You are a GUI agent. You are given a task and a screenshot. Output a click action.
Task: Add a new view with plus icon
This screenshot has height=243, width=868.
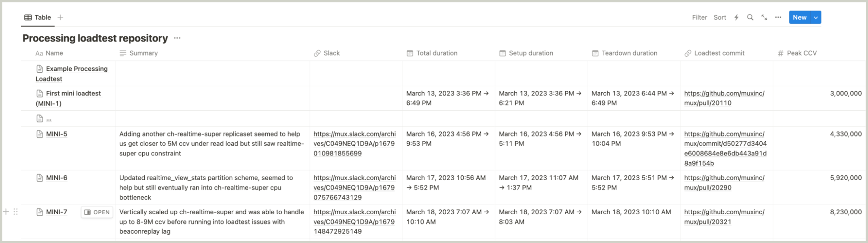click(60, 18)
